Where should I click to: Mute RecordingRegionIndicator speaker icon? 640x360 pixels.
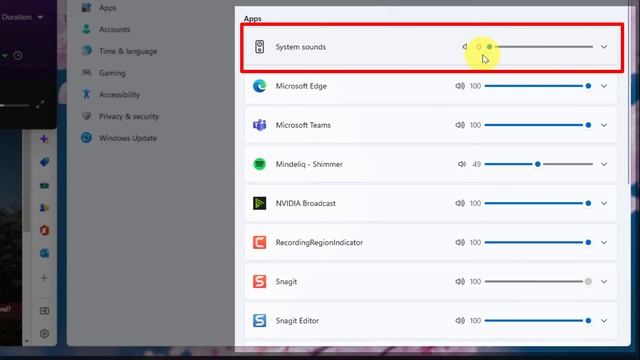(x=460, y=242)
